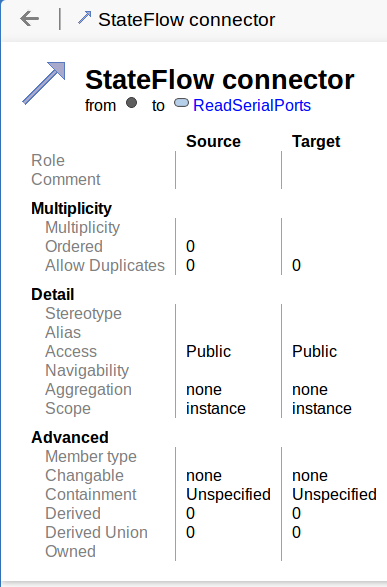This screenshot has width=387, height=587.
Task: Click the Source Scope instance value
Action: [x=216, y=409]
